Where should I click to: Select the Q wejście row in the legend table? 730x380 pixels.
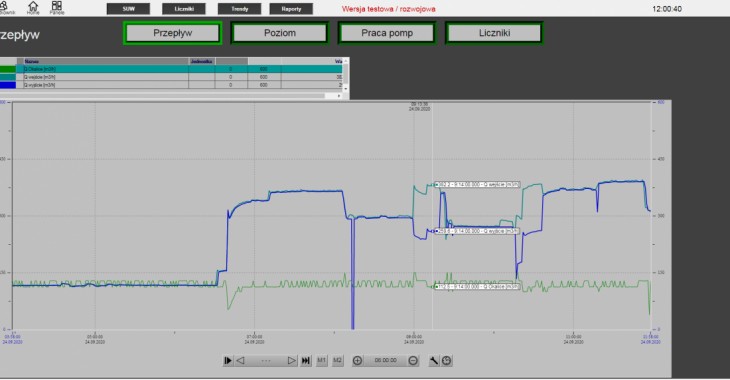pos(171,77)
